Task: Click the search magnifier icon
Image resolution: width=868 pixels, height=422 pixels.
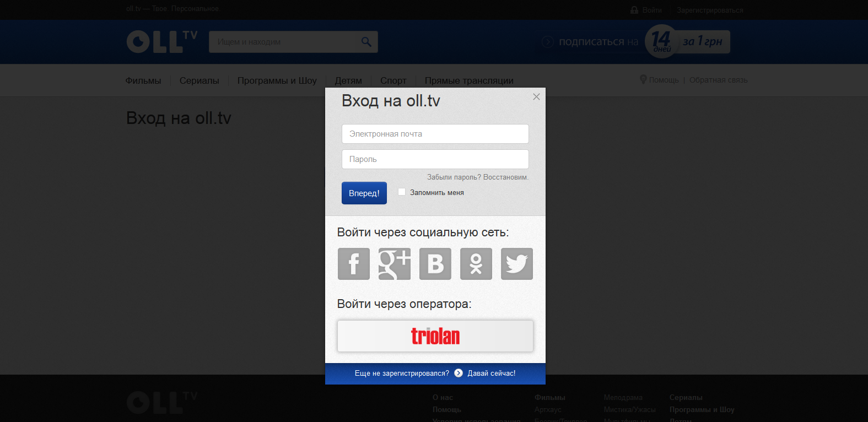Action: 366,42
